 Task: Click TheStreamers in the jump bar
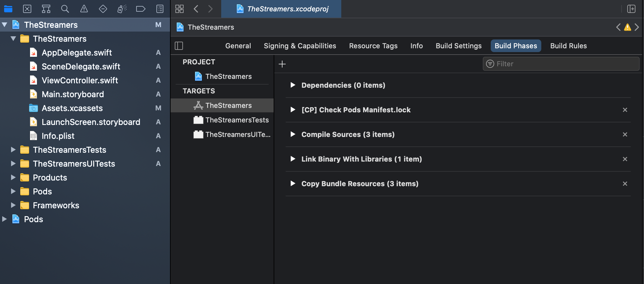click(x=205, y=27)
